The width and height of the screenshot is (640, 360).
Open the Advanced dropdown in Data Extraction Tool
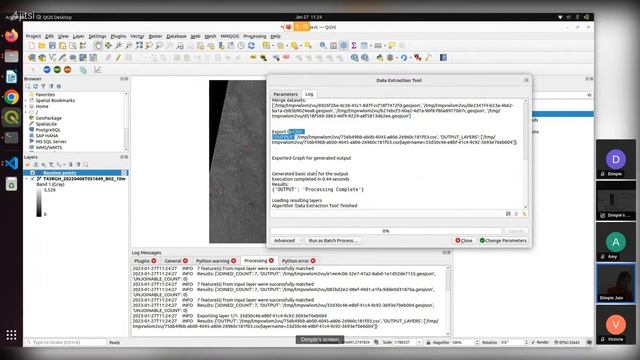click(287, 241)
